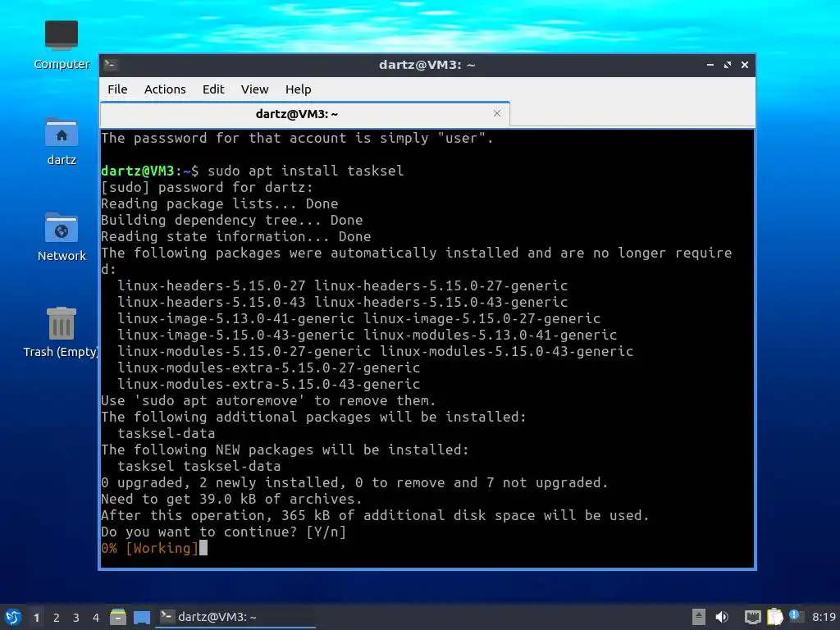The width and height of the screenshot is (840, 630).
Task: Click 'After this operation, 365 kB' line
Action: 375,515
